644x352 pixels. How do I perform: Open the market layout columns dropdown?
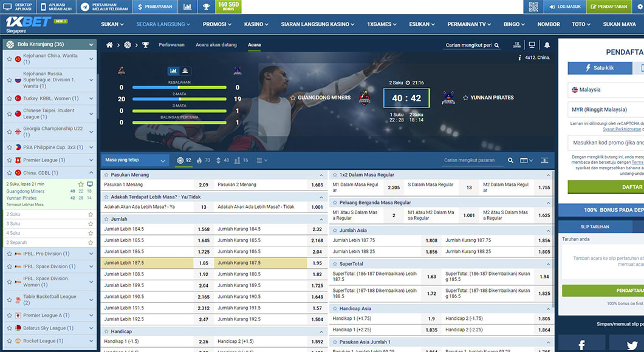pos(526,160)
